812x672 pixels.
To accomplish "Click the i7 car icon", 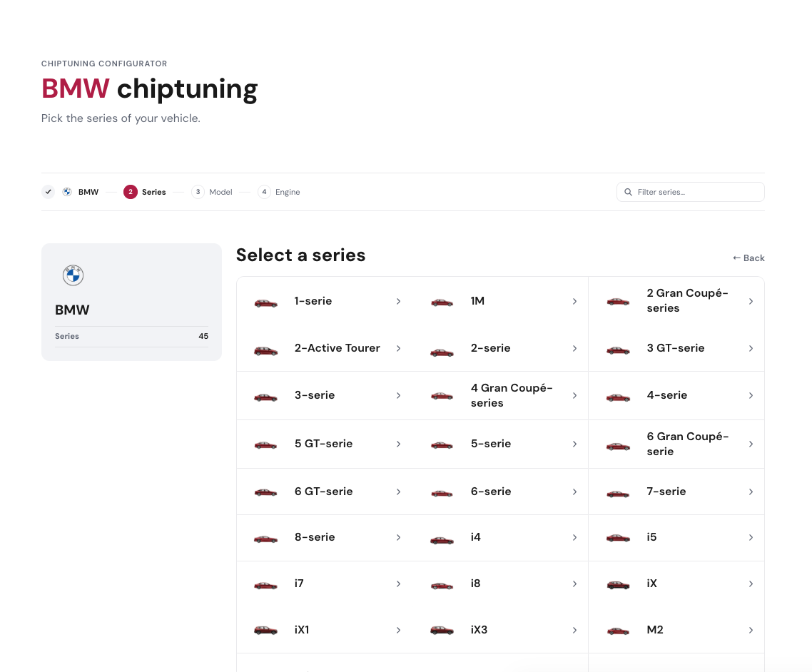I will 265,586.
